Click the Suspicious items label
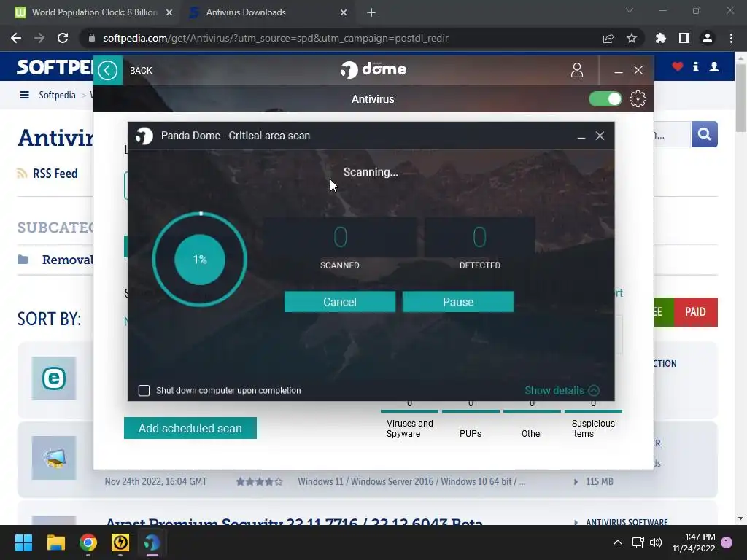Viewport: 747px width, 560px height. (x=593, y=429)
